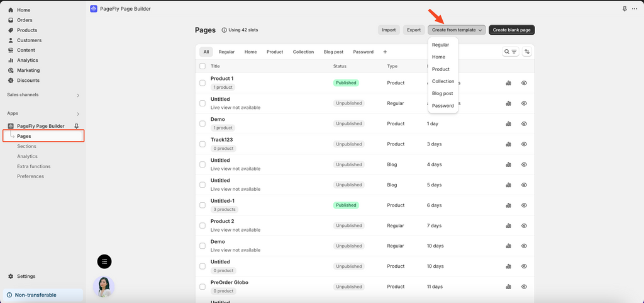This screenshot has height=303, width=644.
Task: Tick the checkbox for Track123
Action: tap(203, 144)
